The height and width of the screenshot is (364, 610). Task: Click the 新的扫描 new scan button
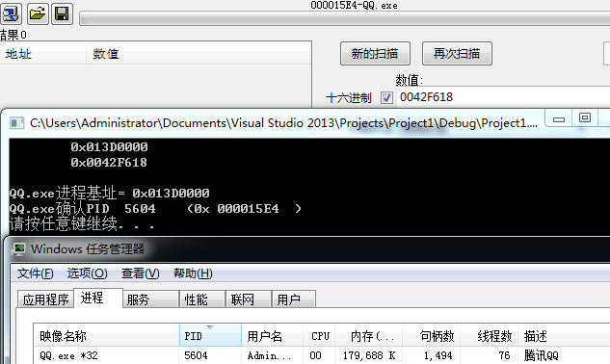coord(375,53)
